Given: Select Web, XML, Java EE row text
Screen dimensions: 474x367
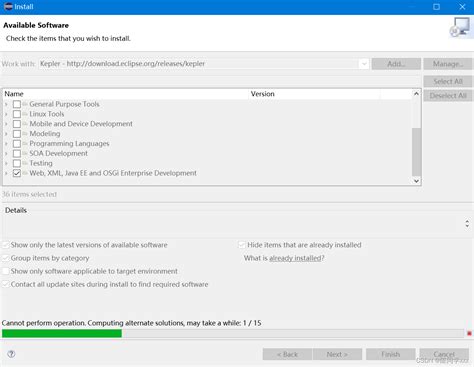Looking at the screenshot, I should (x=113, y=173).
